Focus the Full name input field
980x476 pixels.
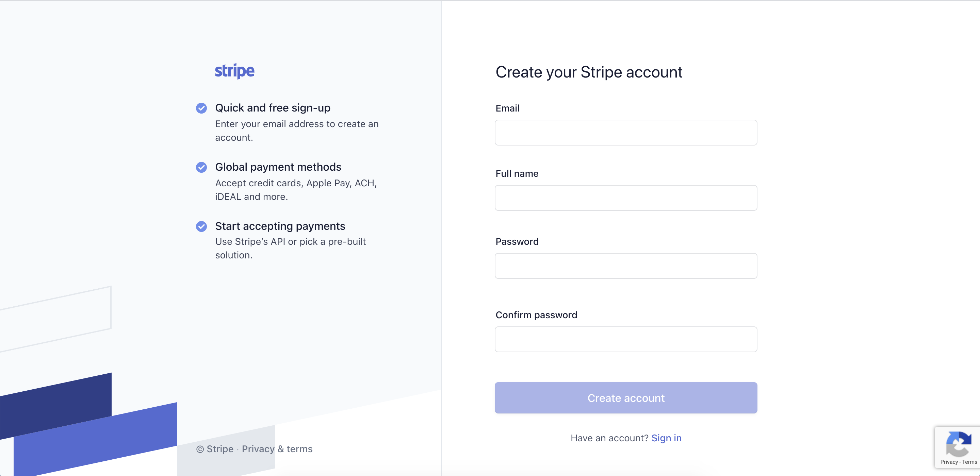(626, 198)
